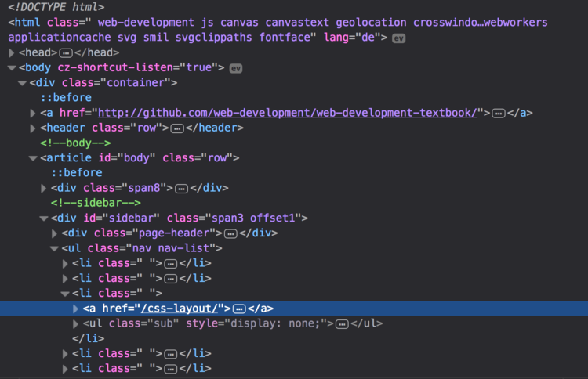
Task: Select the ::before pseudo-element under container
Action: (66, 98)
